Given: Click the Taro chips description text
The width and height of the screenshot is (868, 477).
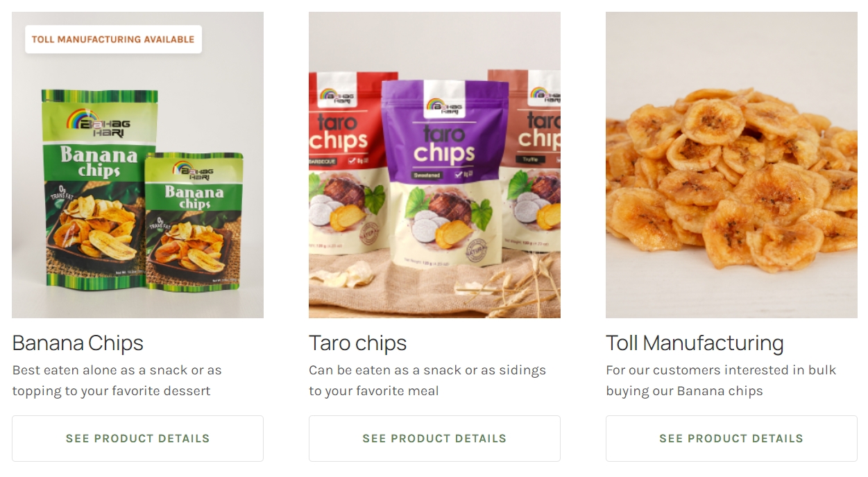Looking at the screenshot, I should click(427, 381).
